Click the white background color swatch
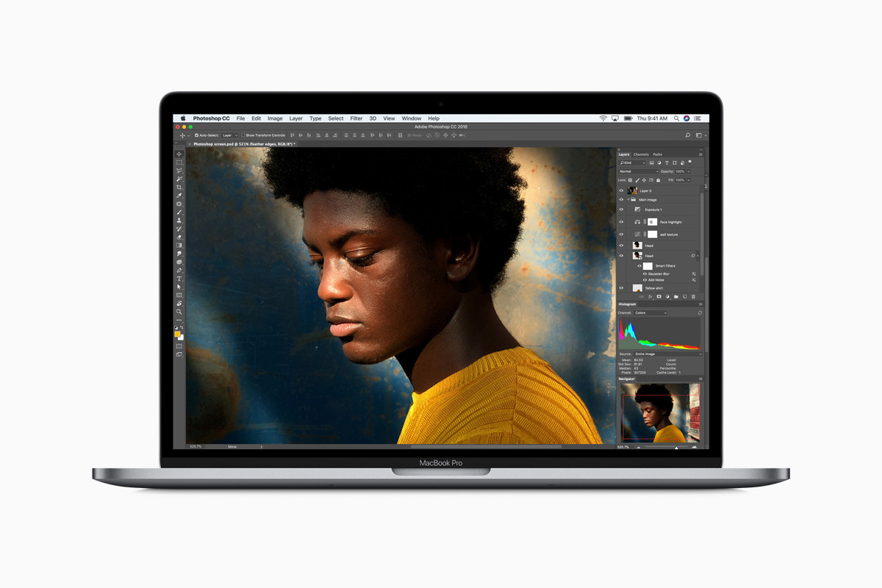 pos(182,337)
